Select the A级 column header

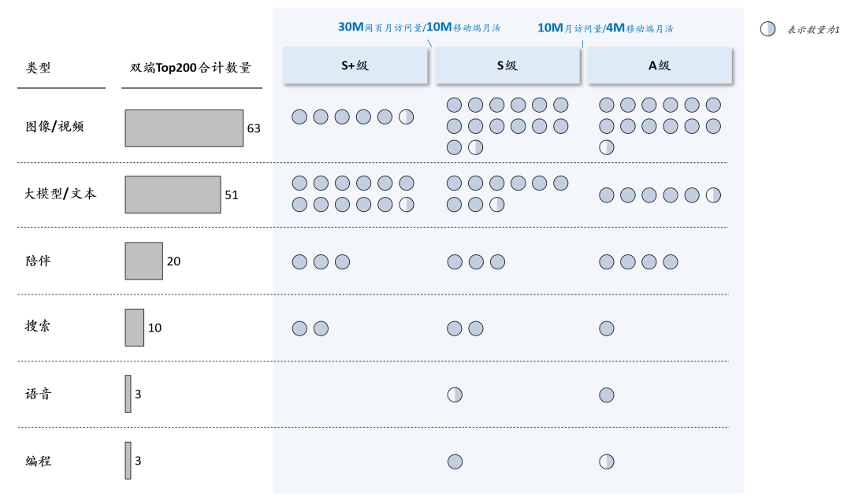click(660, 65)
